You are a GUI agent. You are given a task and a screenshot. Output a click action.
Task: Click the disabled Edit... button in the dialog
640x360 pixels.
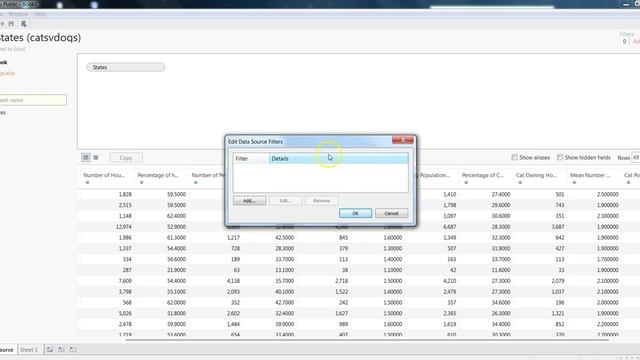click(285, 201)
